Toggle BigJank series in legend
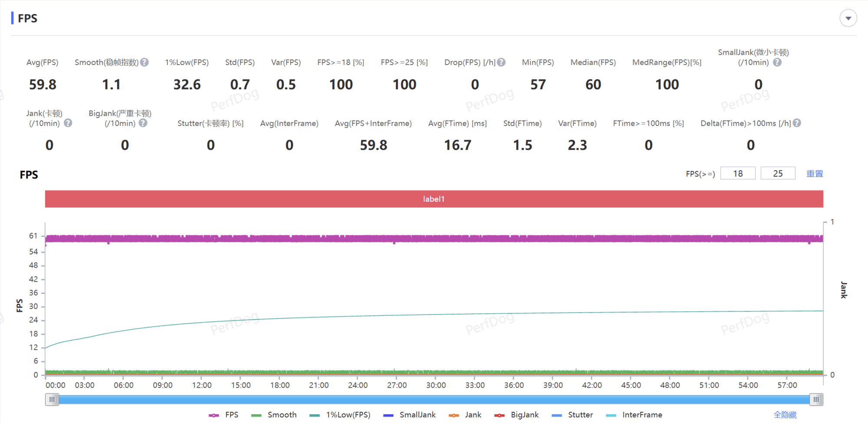 [516, 415]
